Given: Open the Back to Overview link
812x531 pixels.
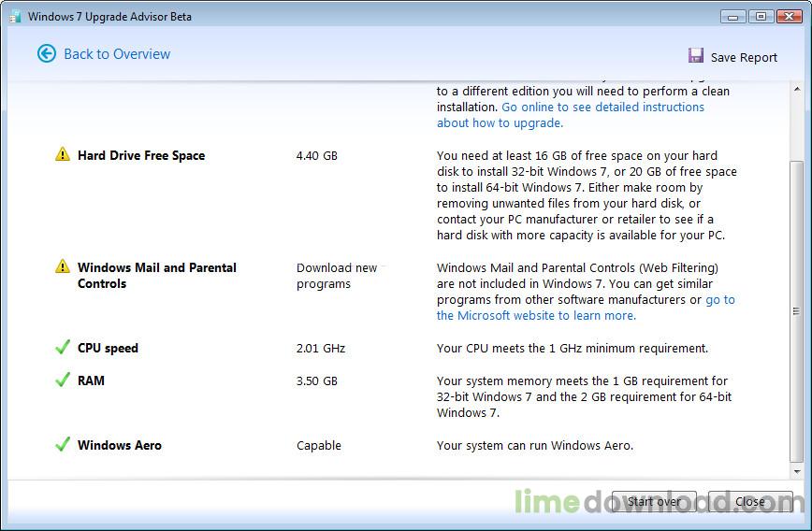Looking at the screenshot, I should (117, 54).
